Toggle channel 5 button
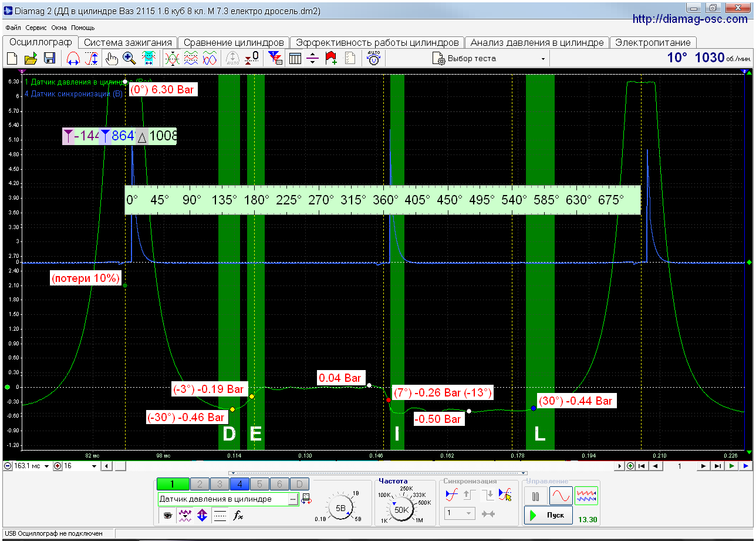 coord(259,484)
